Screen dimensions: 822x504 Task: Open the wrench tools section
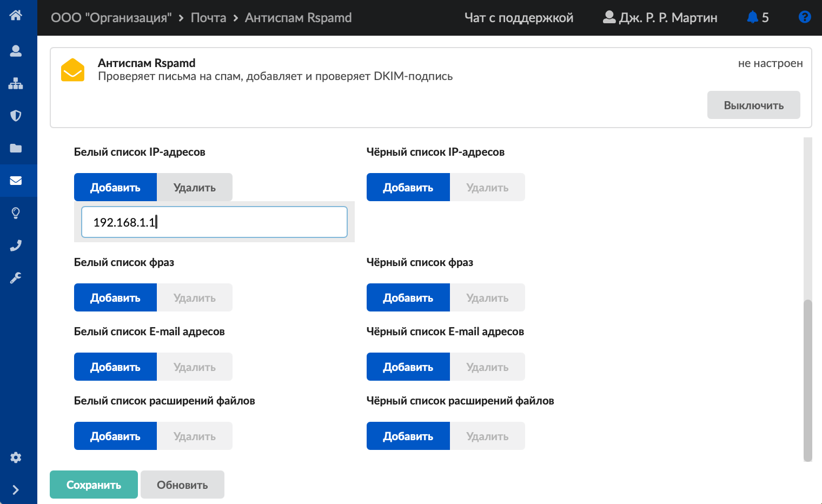pos(16,278)
